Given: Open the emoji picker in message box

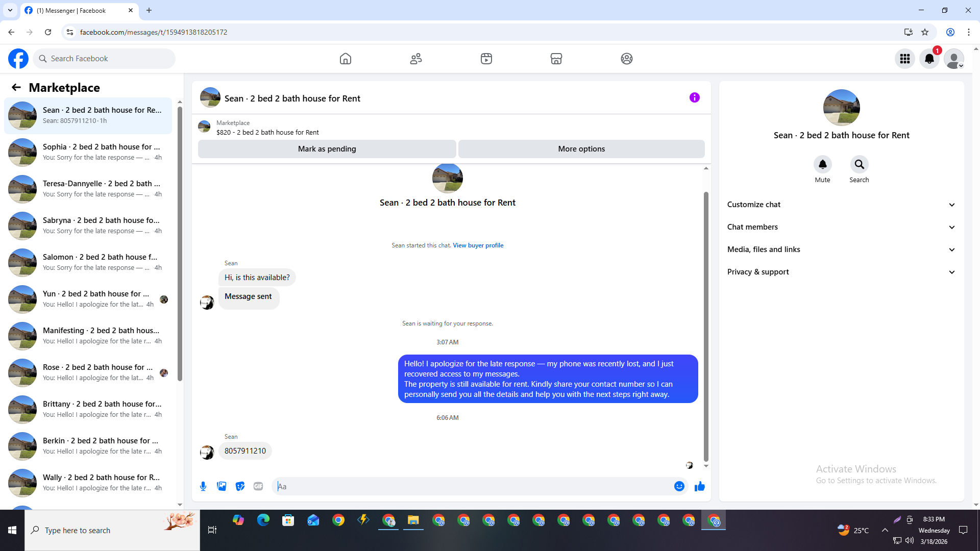Looking at the screenshot, I should click(679, 486).
